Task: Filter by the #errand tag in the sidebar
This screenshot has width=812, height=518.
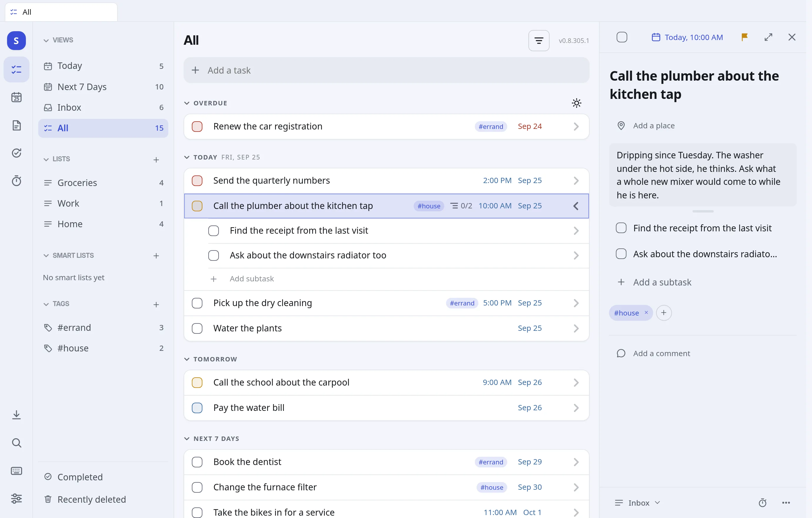Action: pos(103,328)
